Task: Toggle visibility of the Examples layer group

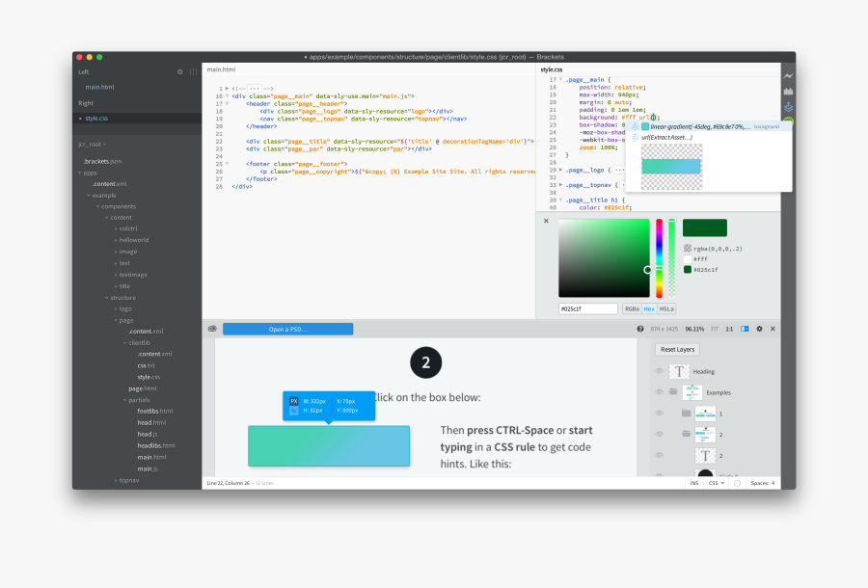Action: tap(660, 392)
